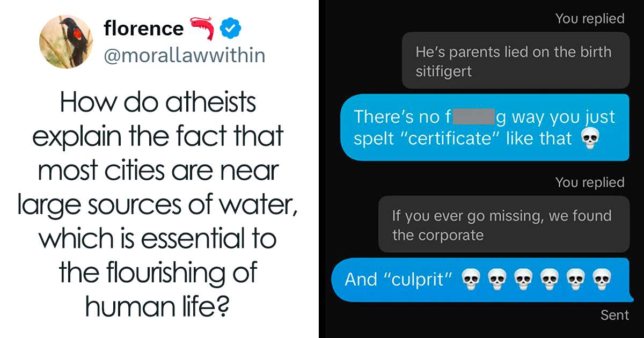The image size is (644, 338).
Task: Click the skull emoji after "like that"
Action: tap(589, 139)
